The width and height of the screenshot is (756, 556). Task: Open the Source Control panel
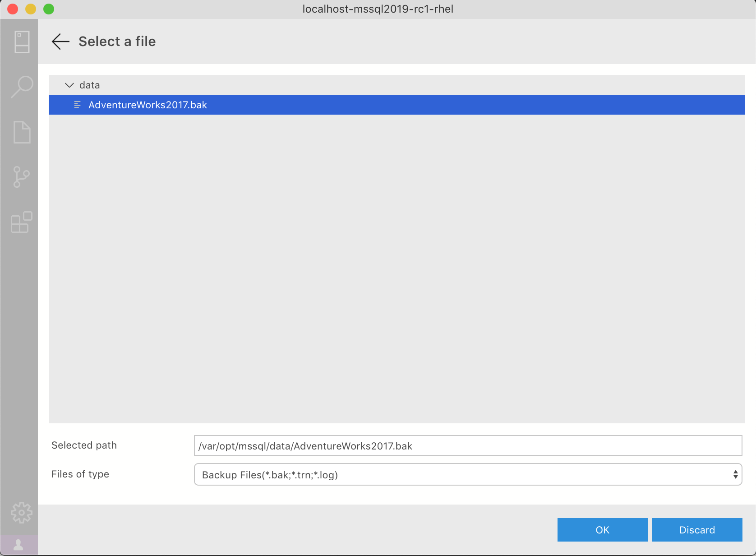click(21, 177)
